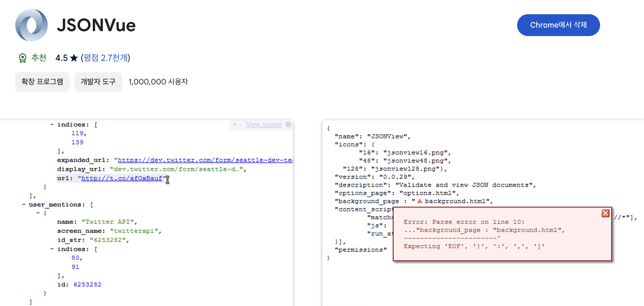
Task: Click the featured badge icon beside 추천
Action: click(x=23, y=58)
